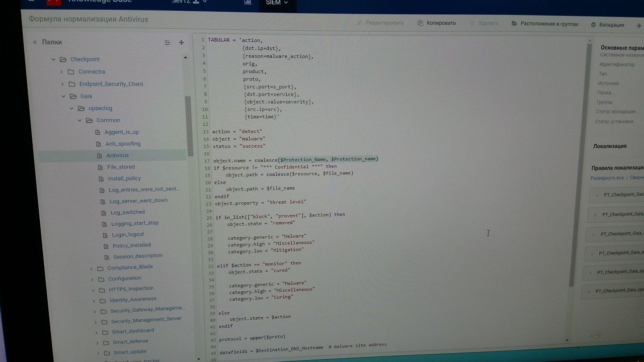Collapse the Gaia folder
The image size is (644, 362).
[63, 96]
